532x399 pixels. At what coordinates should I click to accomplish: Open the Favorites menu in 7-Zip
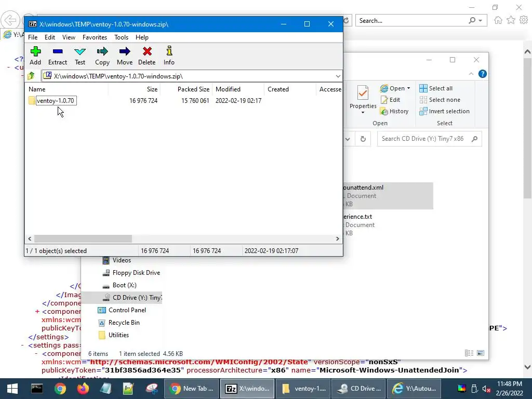point(95,37)
